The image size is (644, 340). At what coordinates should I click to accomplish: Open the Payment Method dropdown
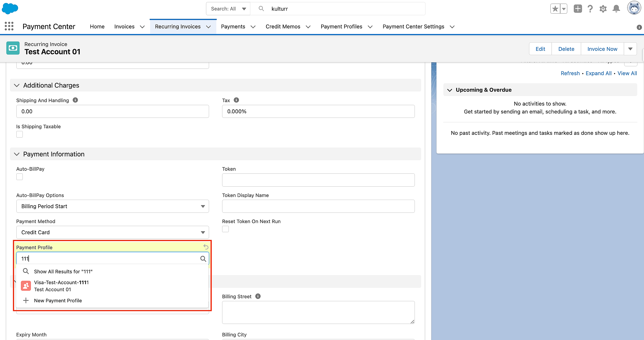pos(112,232)
